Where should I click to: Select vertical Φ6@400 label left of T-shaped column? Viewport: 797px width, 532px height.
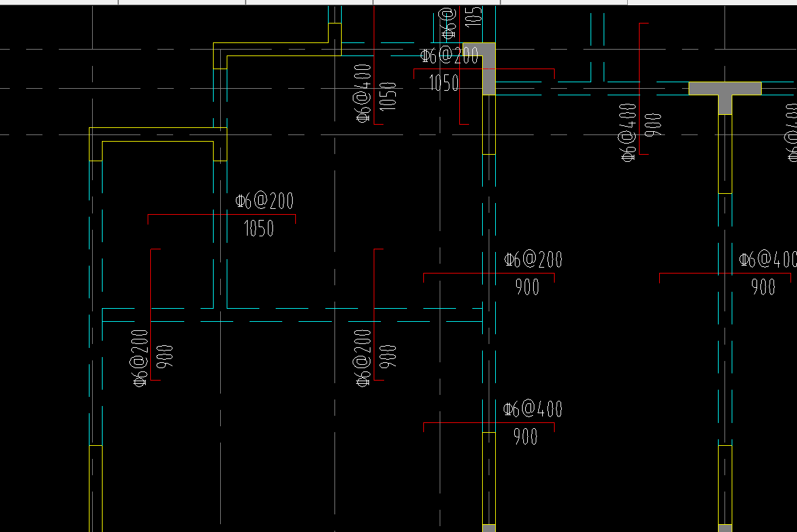click(x=628, y=132)
